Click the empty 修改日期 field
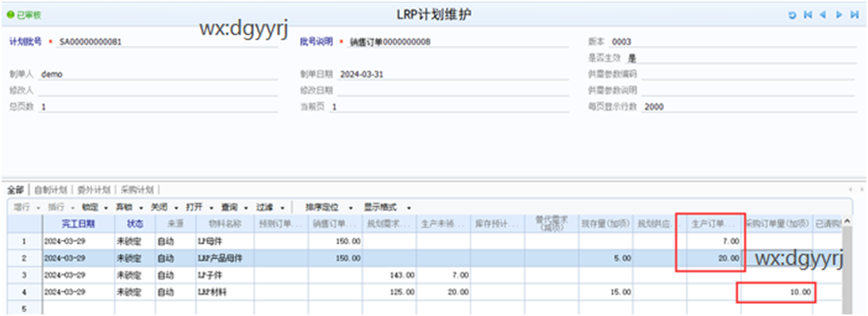The width and height of the screenshot is (868, 316). 453,90
